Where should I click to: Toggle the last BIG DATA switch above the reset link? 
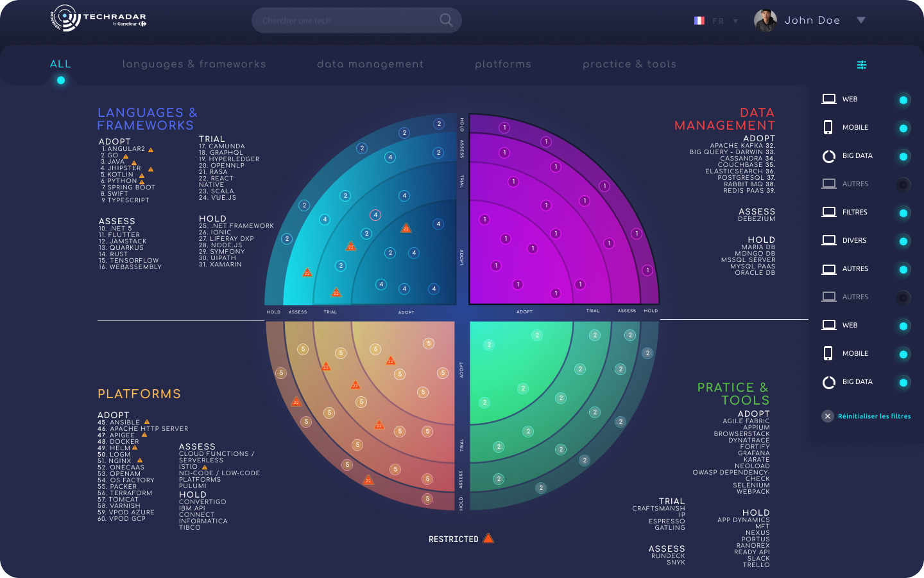coord(903,383)
